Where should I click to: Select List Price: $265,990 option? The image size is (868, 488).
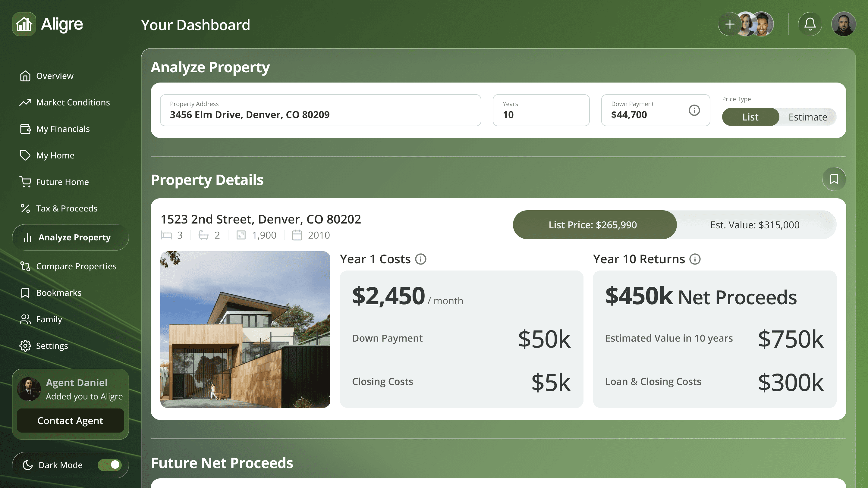coord(593,225)
